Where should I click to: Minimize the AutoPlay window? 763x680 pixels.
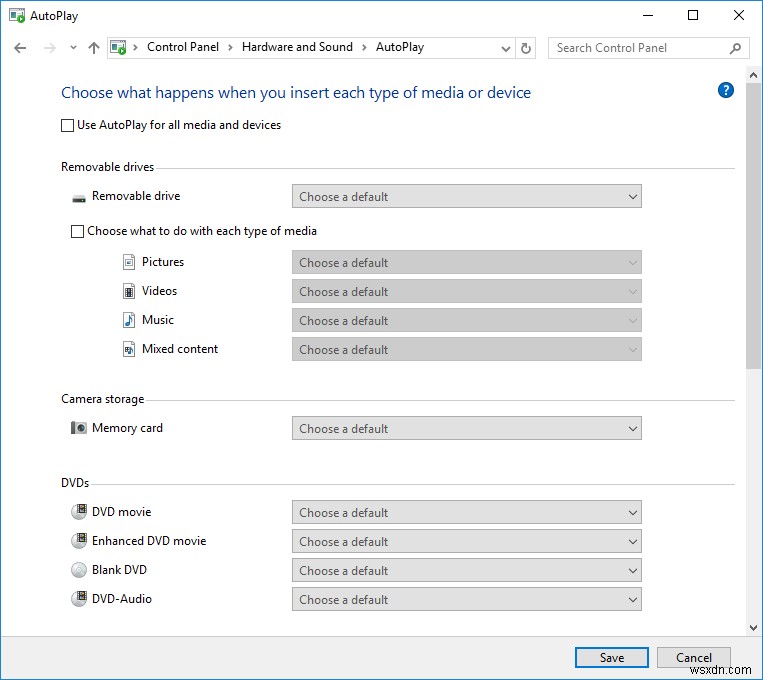coord(648,16)
